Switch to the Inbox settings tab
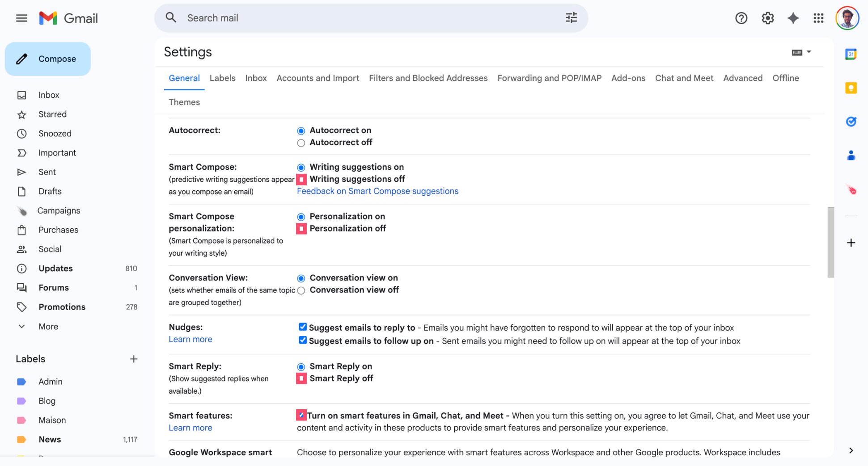Image resolution: width=868 pixels, height=466 pixels. pos(256,78)
